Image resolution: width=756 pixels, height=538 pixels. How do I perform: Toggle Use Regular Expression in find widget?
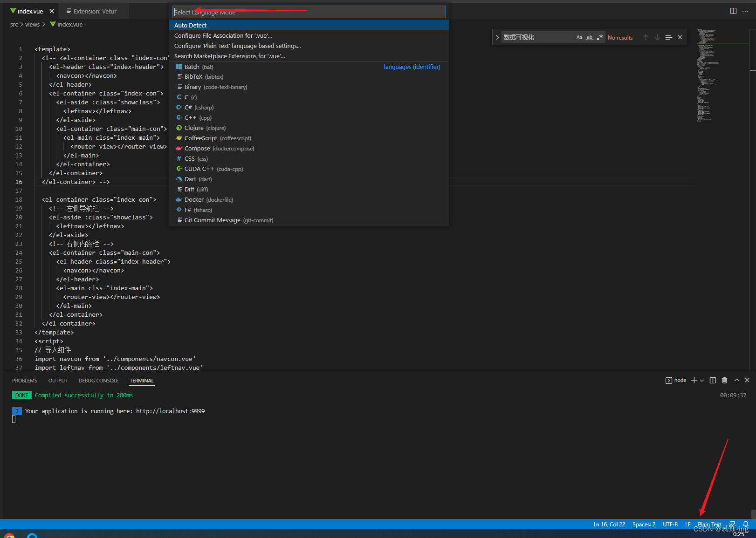(600, 37)
